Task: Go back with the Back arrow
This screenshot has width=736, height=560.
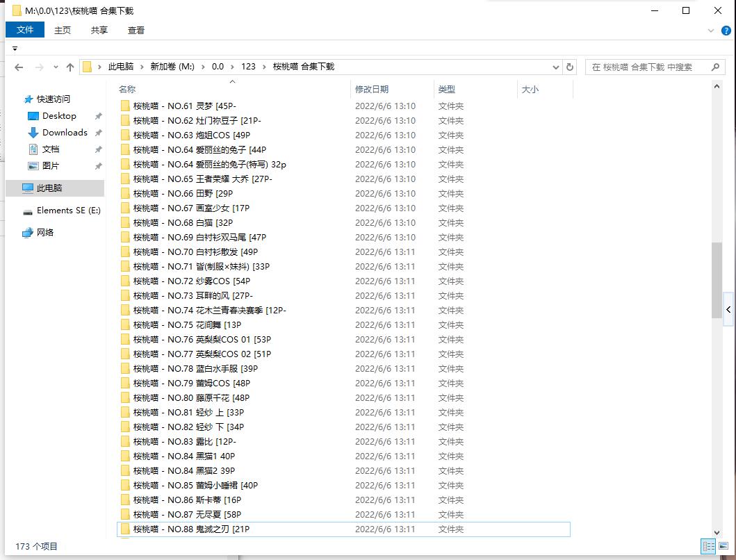Action: click(x=19, y=67)
